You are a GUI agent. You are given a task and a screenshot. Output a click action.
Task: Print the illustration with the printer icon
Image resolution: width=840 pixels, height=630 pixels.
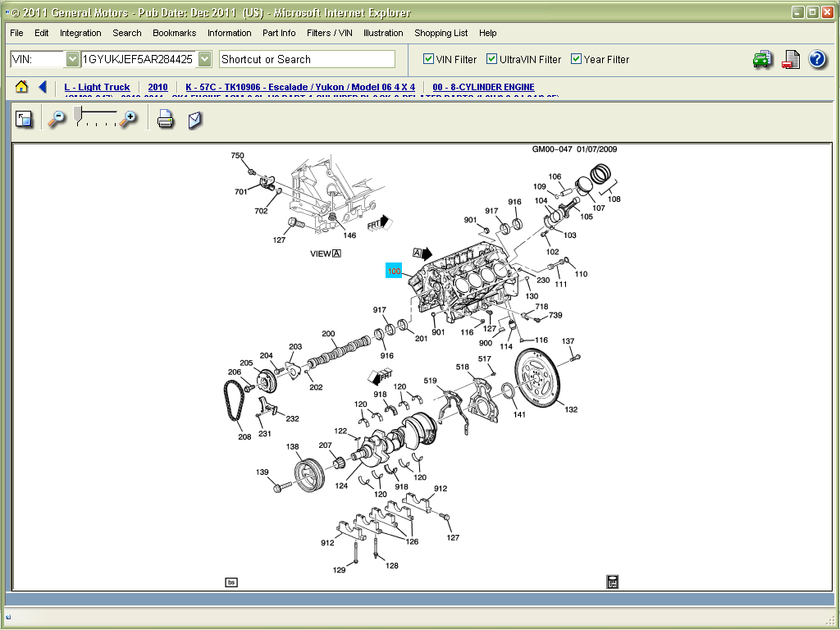click(x=166, y=119)
